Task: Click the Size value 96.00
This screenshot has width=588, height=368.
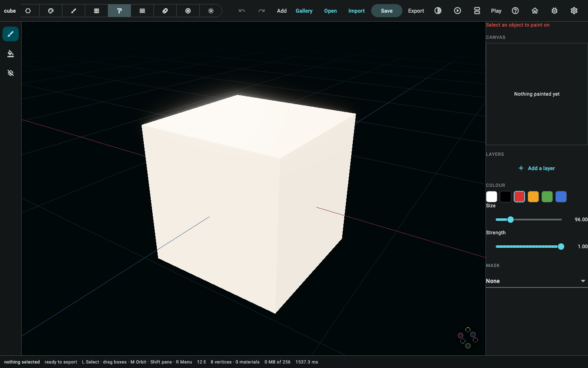Action: (581, 220)
